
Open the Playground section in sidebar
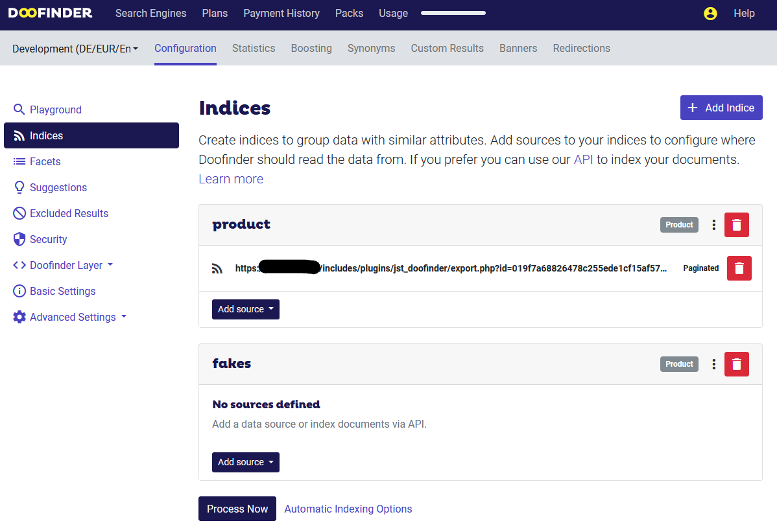point(55,110)
